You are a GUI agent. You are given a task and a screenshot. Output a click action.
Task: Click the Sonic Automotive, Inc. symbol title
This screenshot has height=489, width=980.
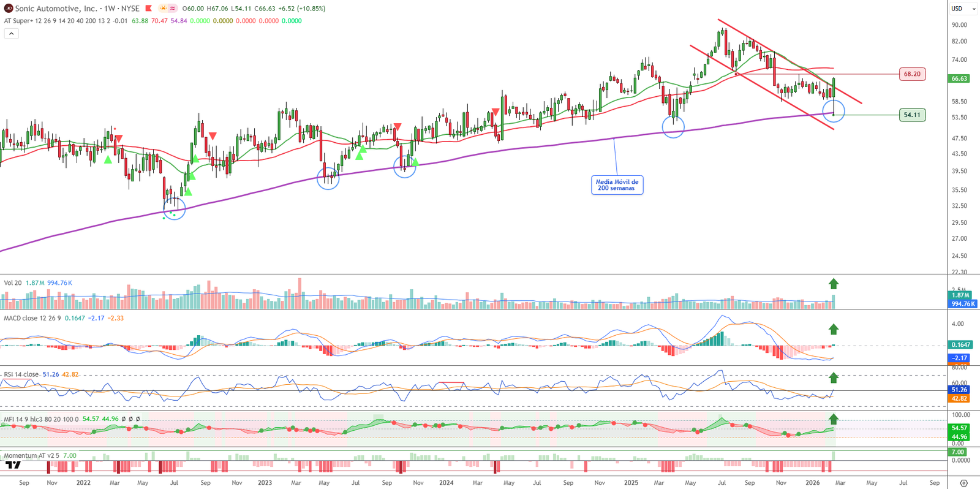tap(56, 9)
